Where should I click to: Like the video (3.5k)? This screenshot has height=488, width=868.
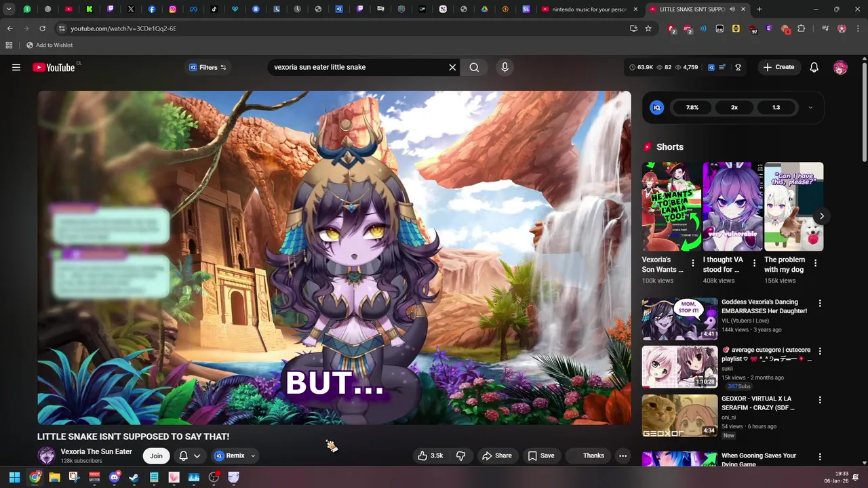[431, 455]
